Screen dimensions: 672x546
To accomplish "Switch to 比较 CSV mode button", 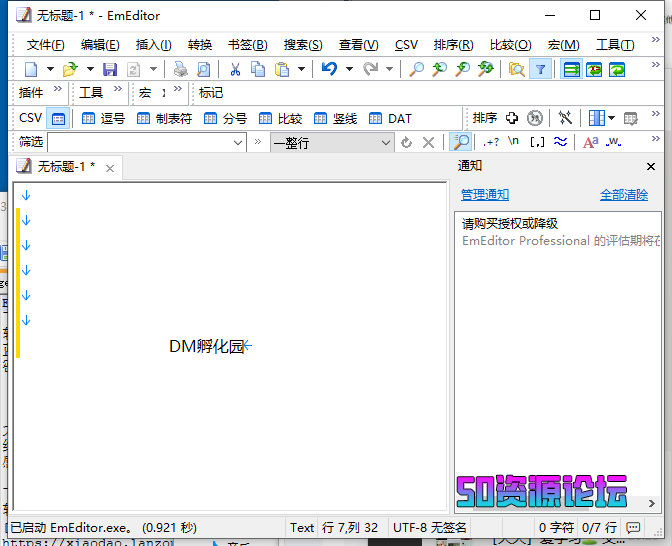I will [x=281, y=118].
